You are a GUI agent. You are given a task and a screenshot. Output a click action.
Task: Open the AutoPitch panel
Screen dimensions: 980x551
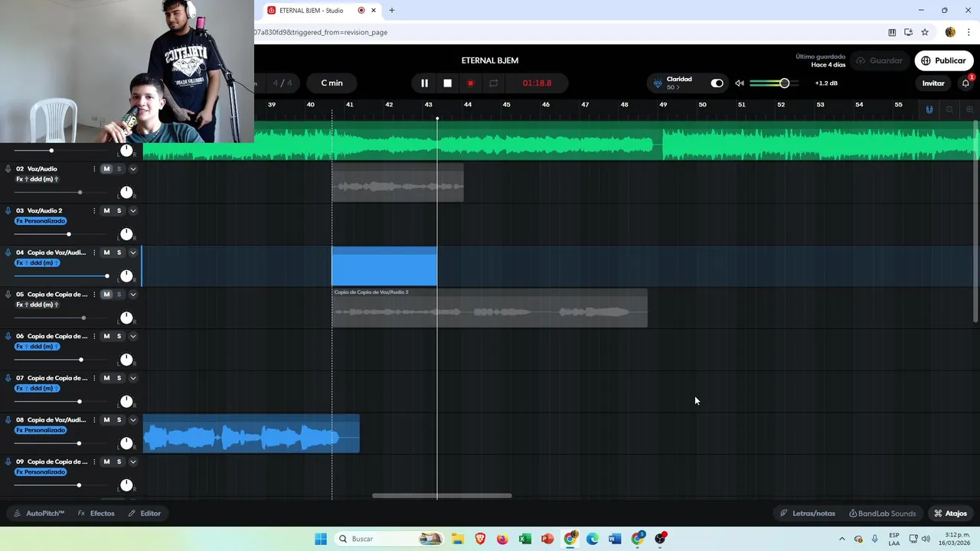[39, 514]
